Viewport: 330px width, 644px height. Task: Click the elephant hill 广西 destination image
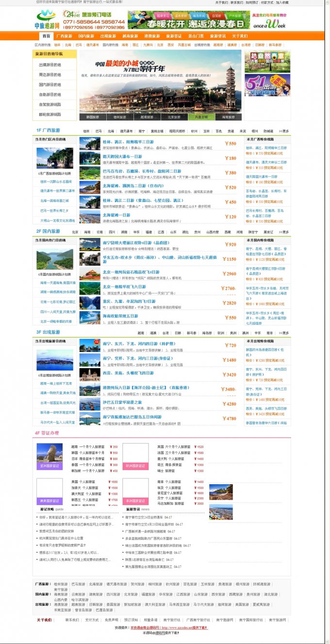(55, 158)
